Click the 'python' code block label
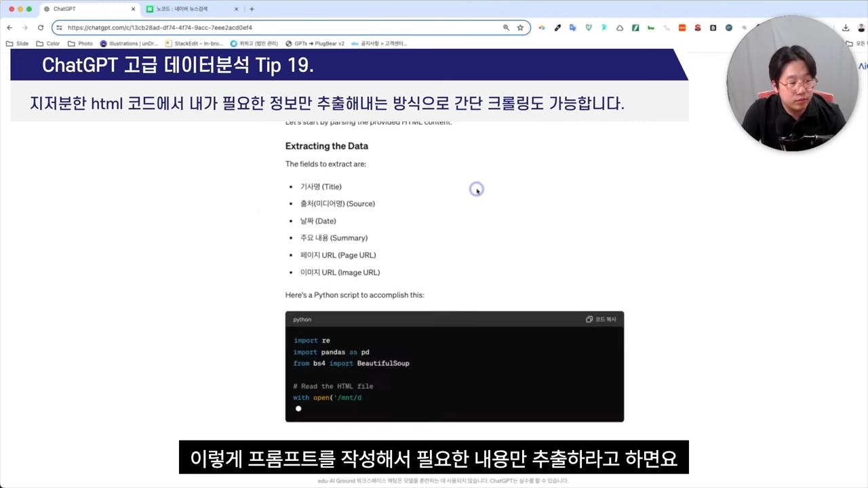Viewport: 868px width, 488px height. [302, 319]
